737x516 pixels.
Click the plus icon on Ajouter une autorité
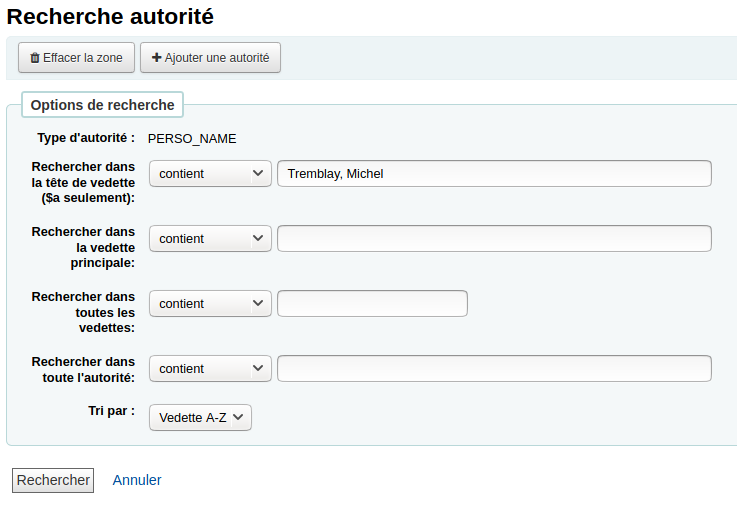[157, 57]
